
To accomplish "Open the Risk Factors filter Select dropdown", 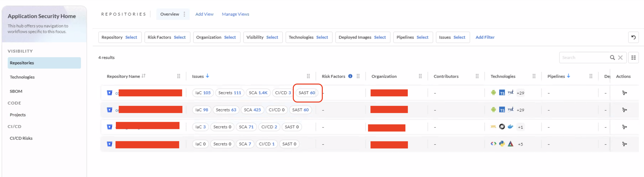I will pyautogui.click(x=179, y=37).
